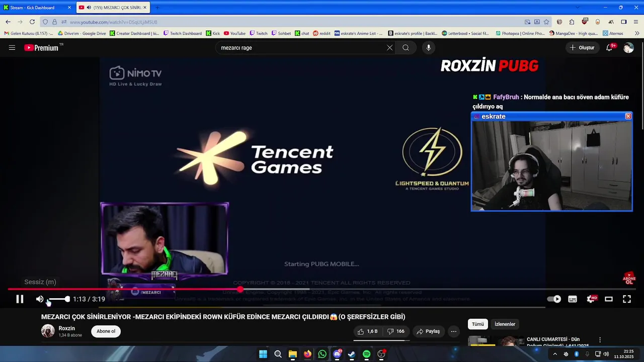Image resolution: width=644 pixels, height=362 pixels.
Task: Reload the page with the refresh icon
Action: tap(32, 22)
